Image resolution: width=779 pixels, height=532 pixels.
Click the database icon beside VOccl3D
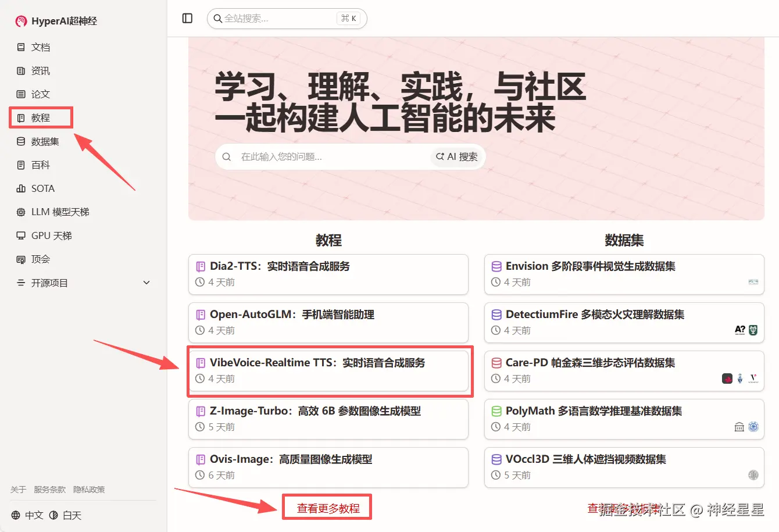(x=496, y=459)
